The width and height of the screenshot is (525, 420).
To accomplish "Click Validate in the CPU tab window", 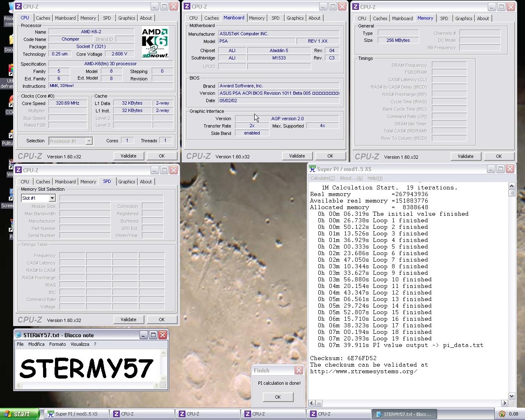I will point(128,156).
